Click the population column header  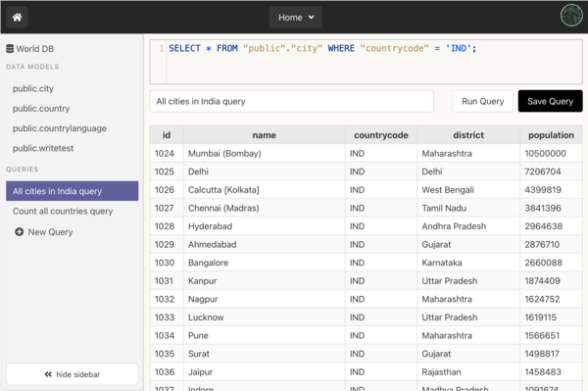pos(551,135)
